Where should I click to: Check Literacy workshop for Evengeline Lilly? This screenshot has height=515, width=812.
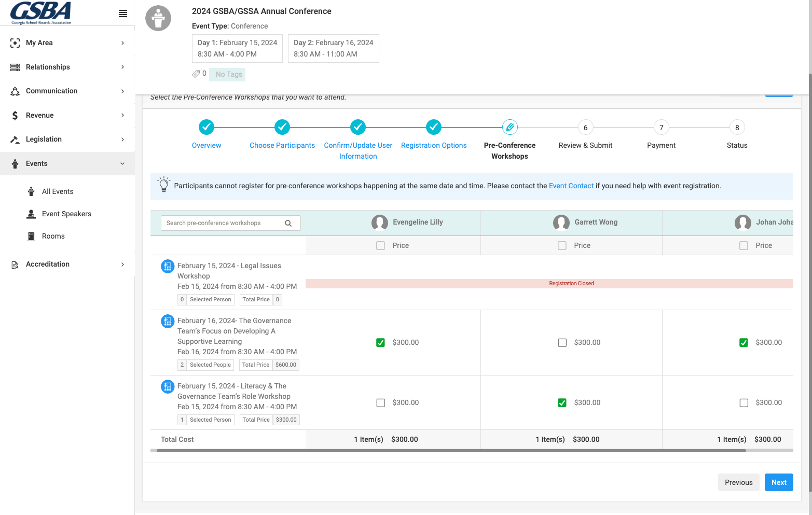381,403
